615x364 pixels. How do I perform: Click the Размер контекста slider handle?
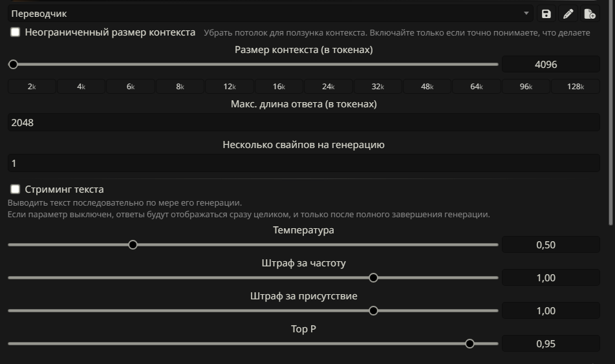13,64
